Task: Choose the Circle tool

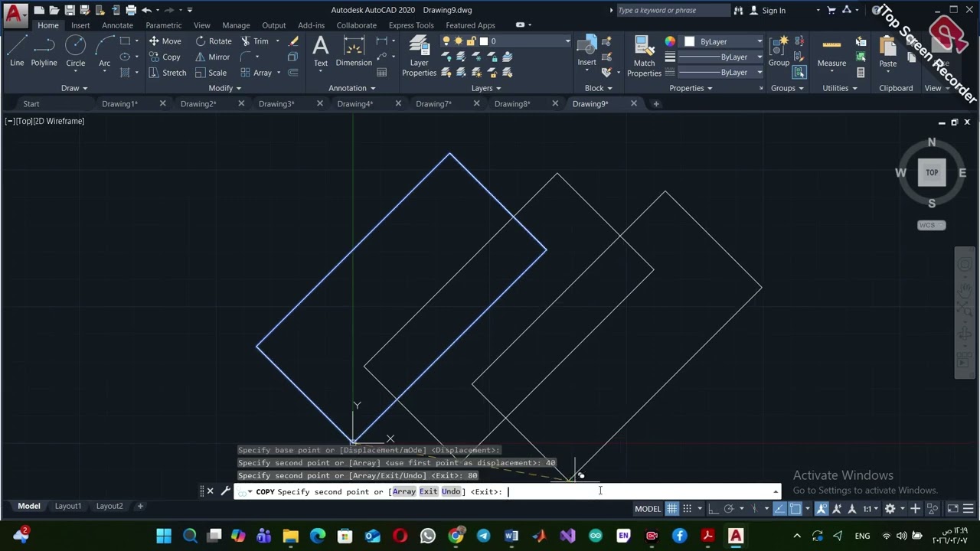Action: coord(75,51)
